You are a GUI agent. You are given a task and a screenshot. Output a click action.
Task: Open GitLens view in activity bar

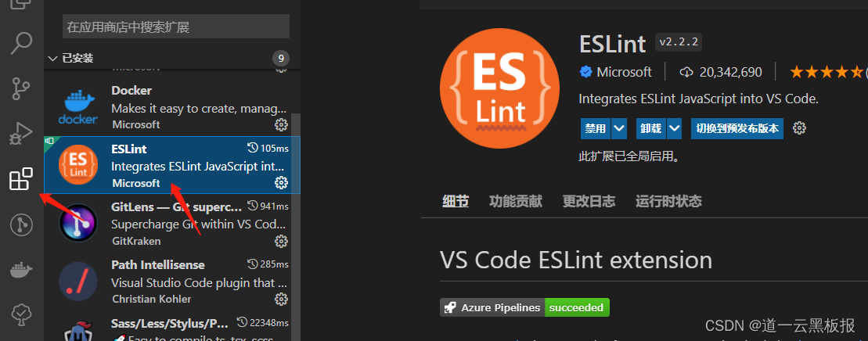point(22,225)
